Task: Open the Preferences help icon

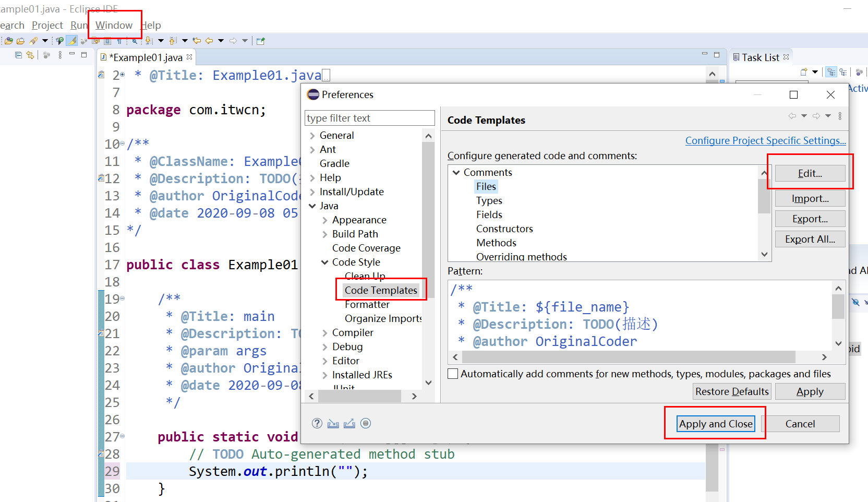Action: click(x=317, y=423)
